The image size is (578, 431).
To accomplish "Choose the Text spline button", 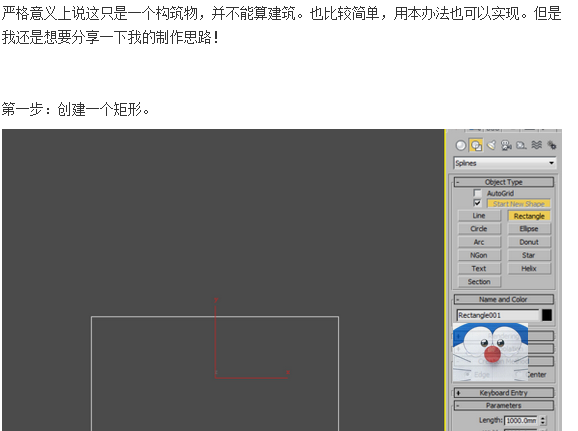I will (x=479, y=268).
